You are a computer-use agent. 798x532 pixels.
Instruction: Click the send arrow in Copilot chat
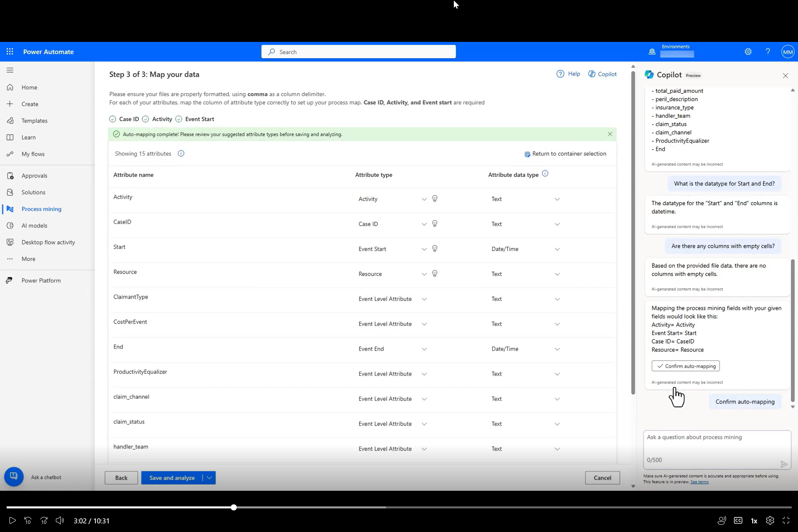pos(784,464)
